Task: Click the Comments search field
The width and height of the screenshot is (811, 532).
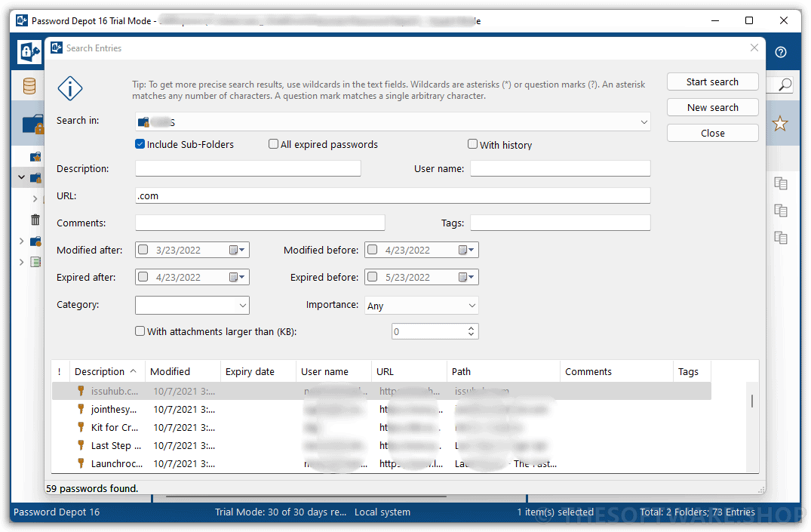Action: coord(260,223)
